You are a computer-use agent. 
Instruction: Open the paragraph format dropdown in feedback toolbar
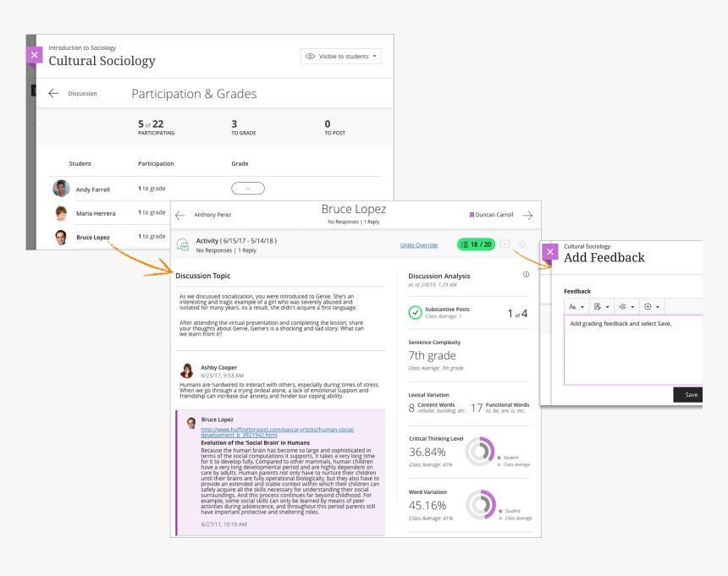pos(601,306)
